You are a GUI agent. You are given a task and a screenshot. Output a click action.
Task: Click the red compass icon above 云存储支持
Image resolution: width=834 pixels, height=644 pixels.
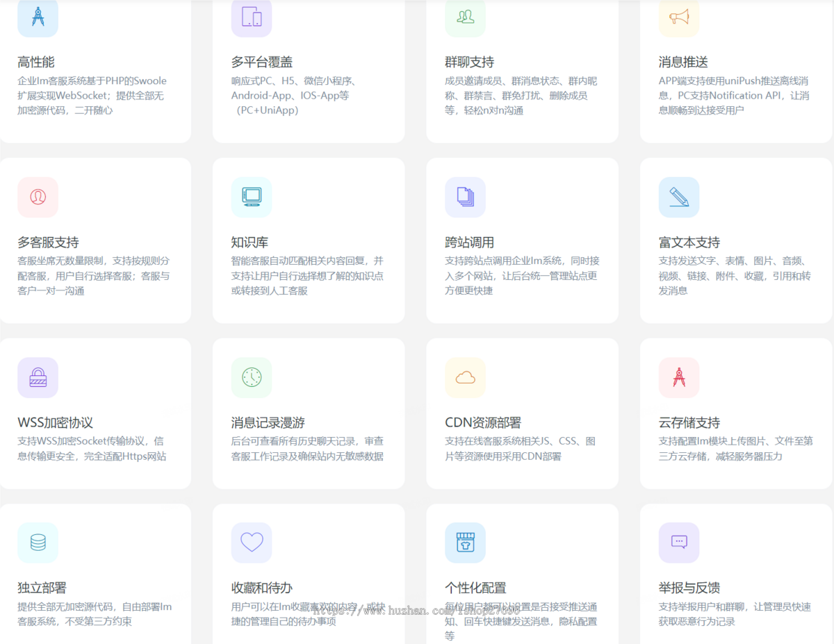point(679,377)
